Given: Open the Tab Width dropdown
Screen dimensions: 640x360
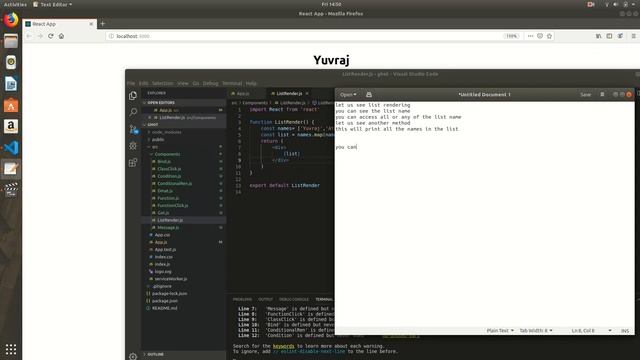Looking at the screenshot, I should click(x=536, y=331).
